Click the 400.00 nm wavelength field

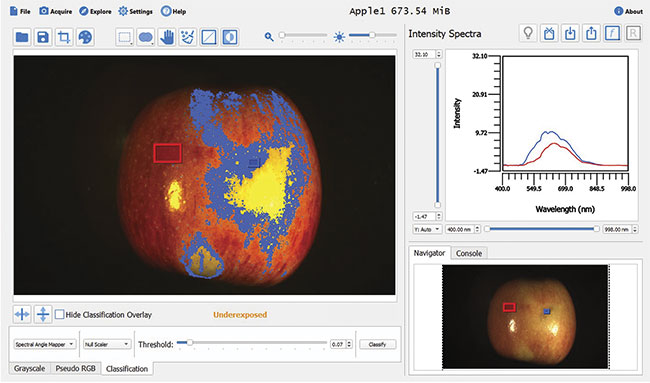(x=459, y=229)
